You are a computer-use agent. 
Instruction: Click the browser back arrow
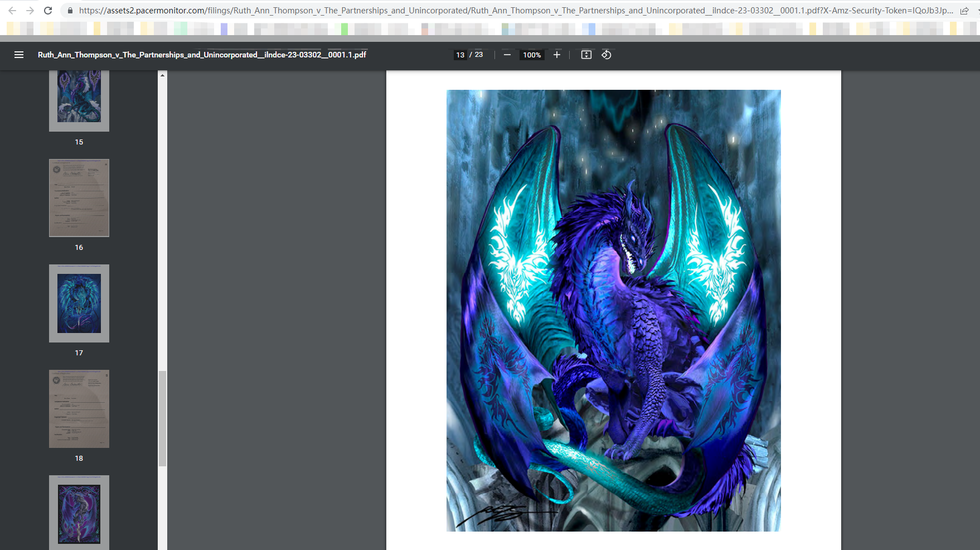[x=12, y=11]
